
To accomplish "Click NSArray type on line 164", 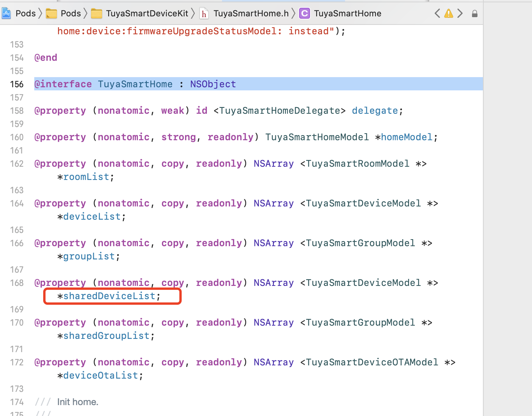I will [274, 203].
